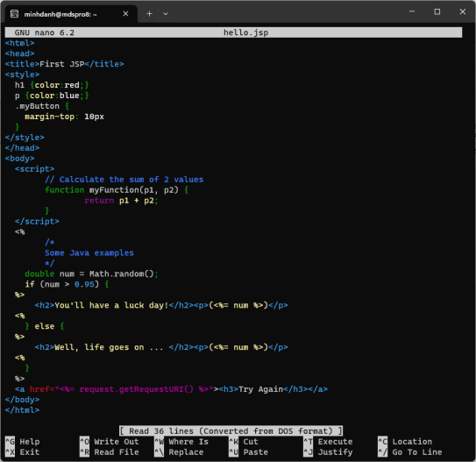Screen dimensions: 476x462
Task: Click the ^X Exit shortcut
Action: pos(23,452)
